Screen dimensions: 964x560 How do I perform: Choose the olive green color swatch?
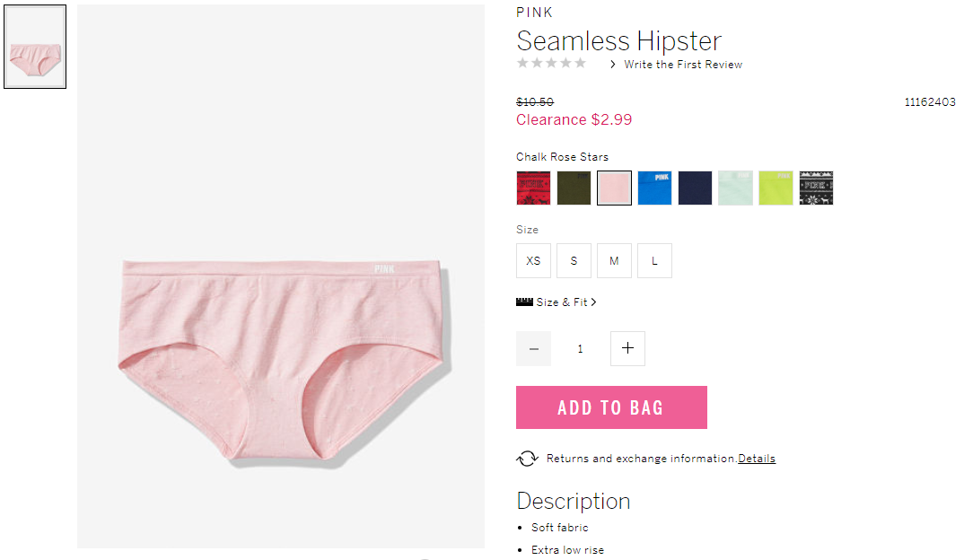(x=574, y=188)
